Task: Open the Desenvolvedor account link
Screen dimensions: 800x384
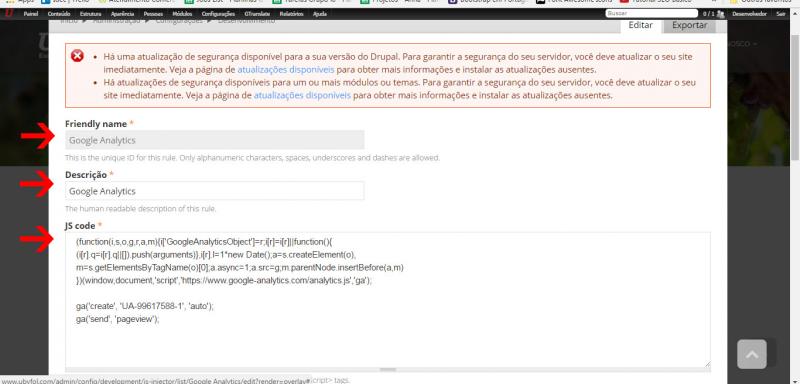Action: (749, 14)
